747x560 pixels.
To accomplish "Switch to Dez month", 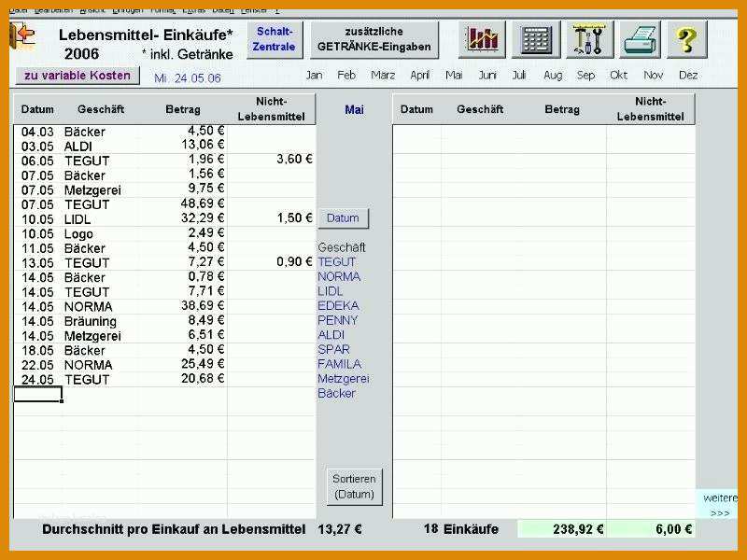I will pos(688,76).
